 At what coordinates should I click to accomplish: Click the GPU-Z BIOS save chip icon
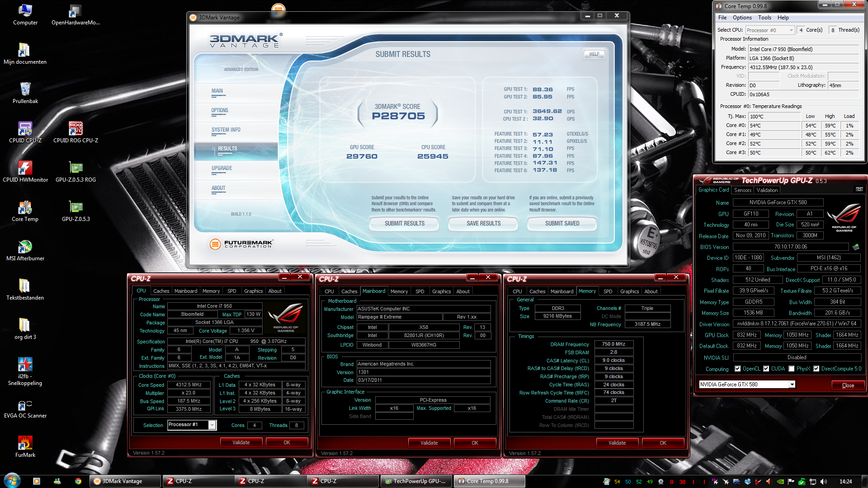click(x=856, y=247)
